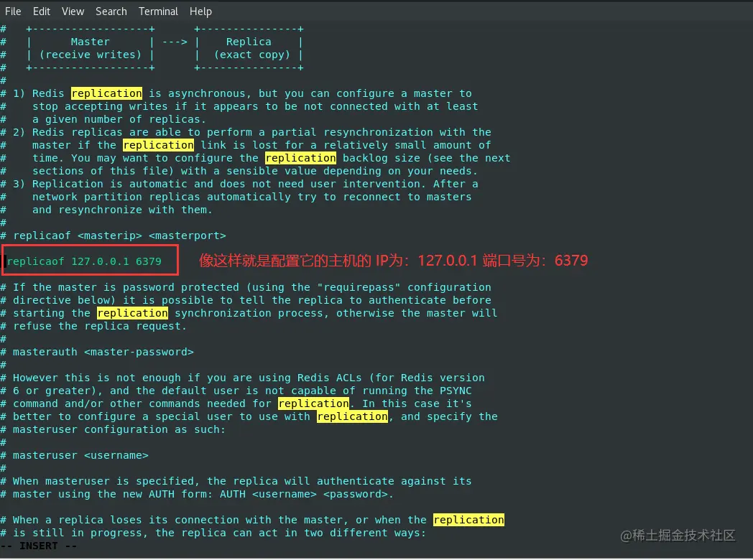Screen dimensions: 753x560
Task: Click the '# replicaof <masterip> <masterport>' comment
Action: coord(114,235)
